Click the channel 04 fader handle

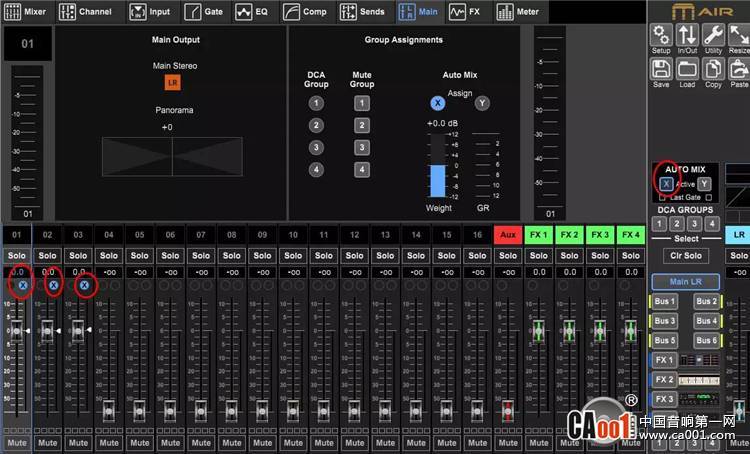pos(109,409)
